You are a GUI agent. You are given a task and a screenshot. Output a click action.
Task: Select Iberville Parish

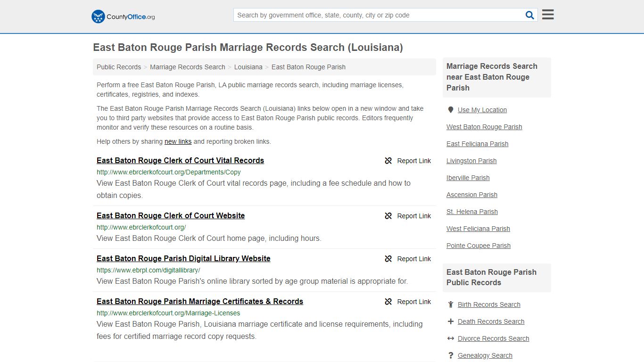pyautogui.click(x=468, y=178)
